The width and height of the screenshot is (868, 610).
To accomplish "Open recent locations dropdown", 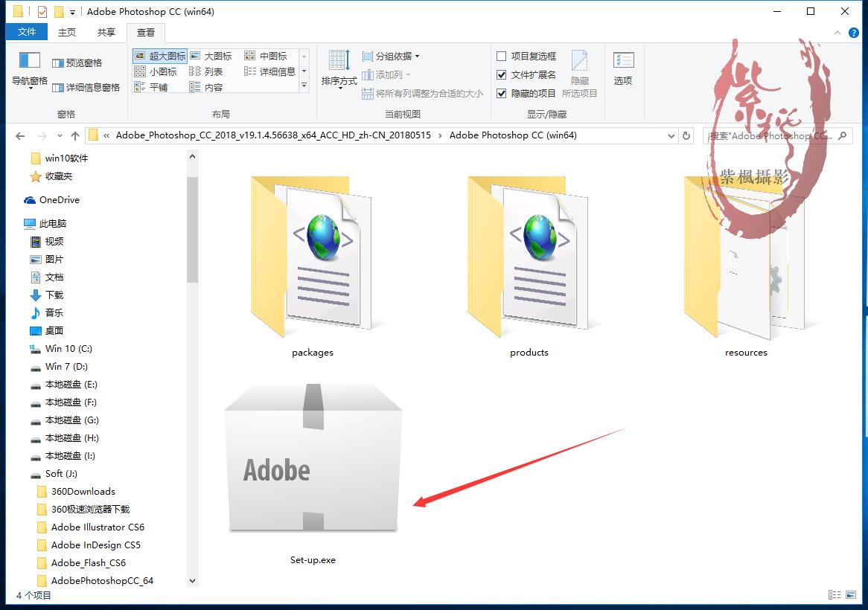I will [60, 135].
